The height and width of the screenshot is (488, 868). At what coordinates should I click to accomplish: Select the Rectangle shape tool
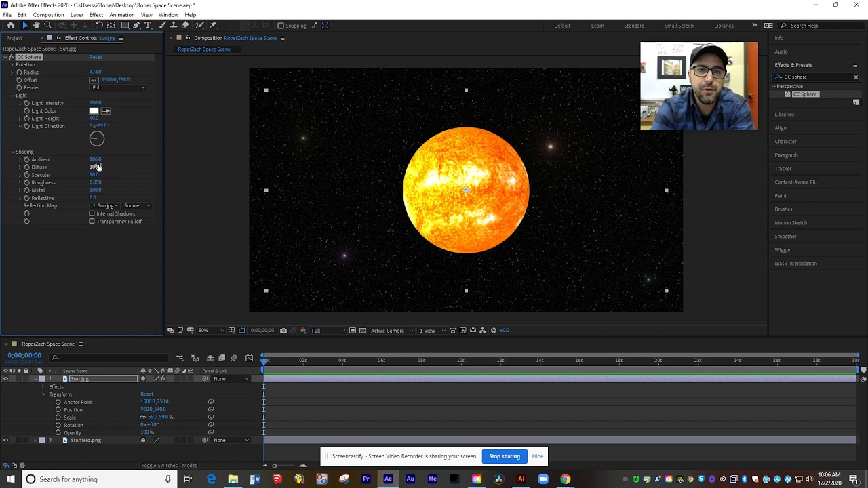[125, 26]
